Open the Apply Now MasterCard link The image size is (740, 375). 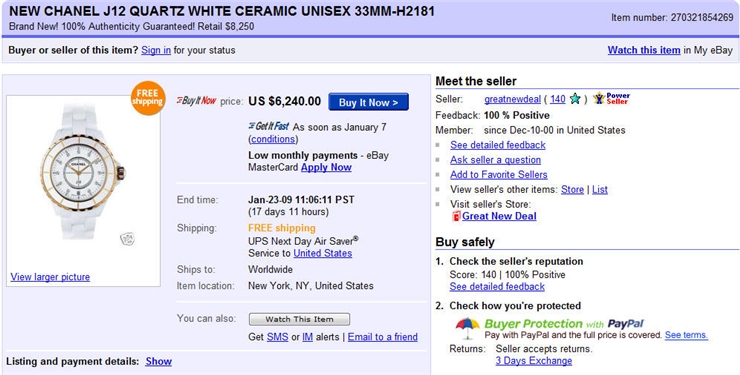pos(326,167)
